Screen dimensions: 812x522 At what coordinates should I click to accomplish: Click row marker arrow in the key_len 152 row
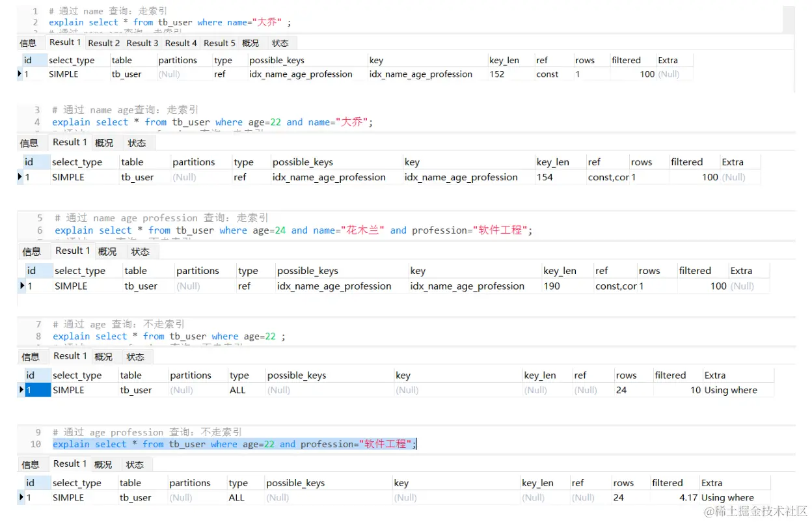click(x=20, y=74)
